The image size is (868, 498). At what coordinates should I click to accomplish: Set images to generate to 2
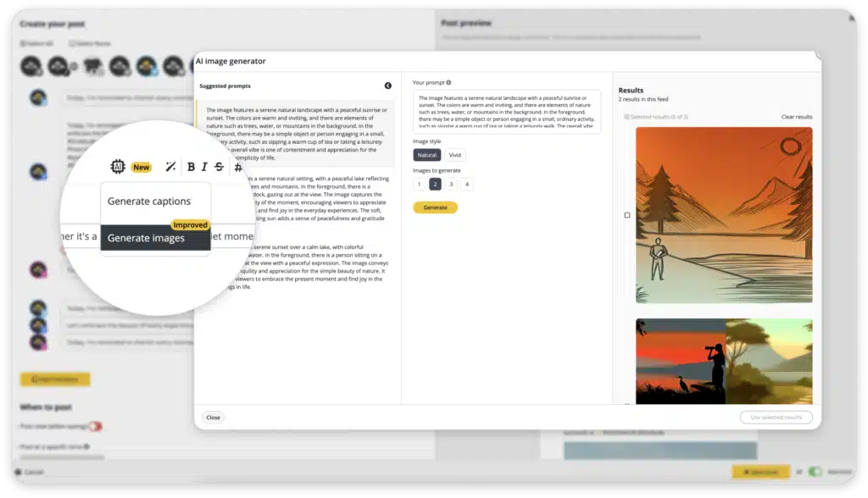(435, 185)
